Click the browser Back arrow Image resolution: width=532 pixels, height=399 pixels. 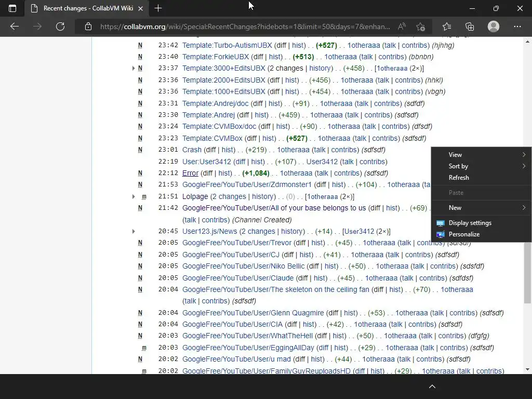point(14,26)
